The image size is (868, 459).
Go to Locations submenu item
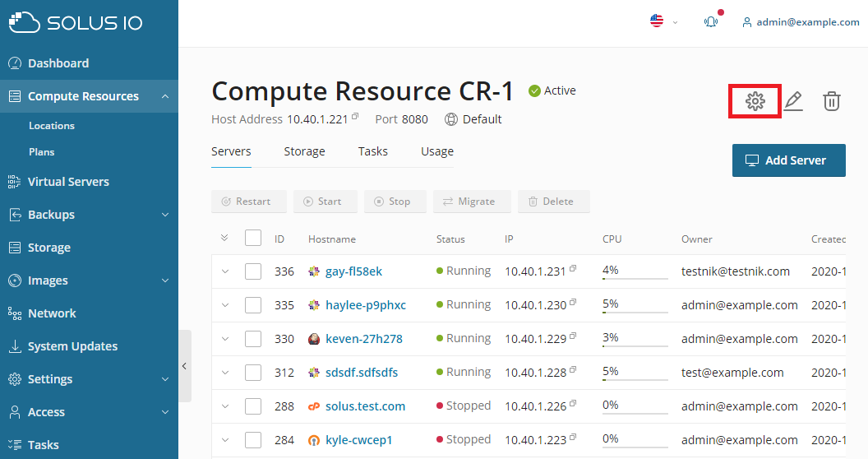[x=52, y=126]
